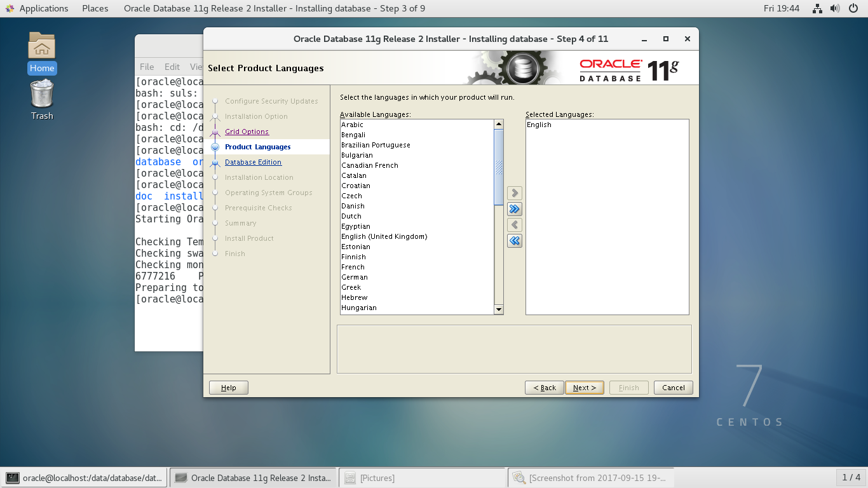Click the network status icon in the top panel
This screenshot has height=488, width=868.
(x=818, y=8)
